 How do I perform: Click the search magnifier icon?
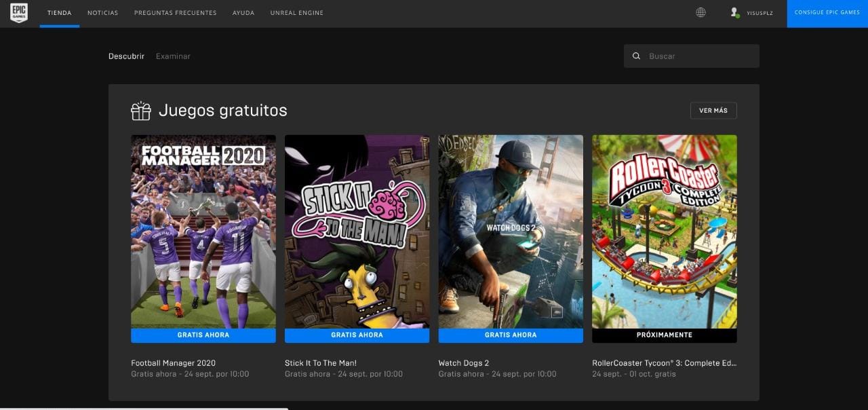coord(636,56)
